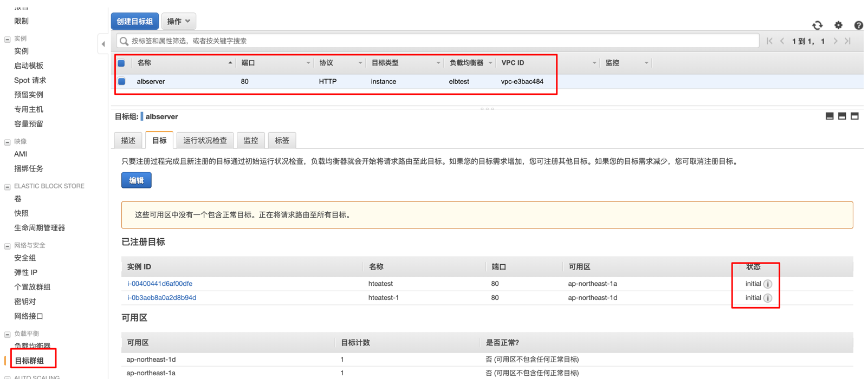Toggle the select-all checkbox in table header
Image resolution: width=868 pixels, height=379 pixels.
121,63
